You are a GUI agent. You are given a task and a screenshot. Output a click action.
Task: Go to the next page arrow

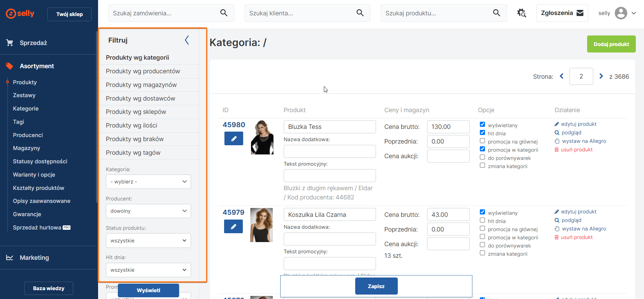click(x=601, y=76)
